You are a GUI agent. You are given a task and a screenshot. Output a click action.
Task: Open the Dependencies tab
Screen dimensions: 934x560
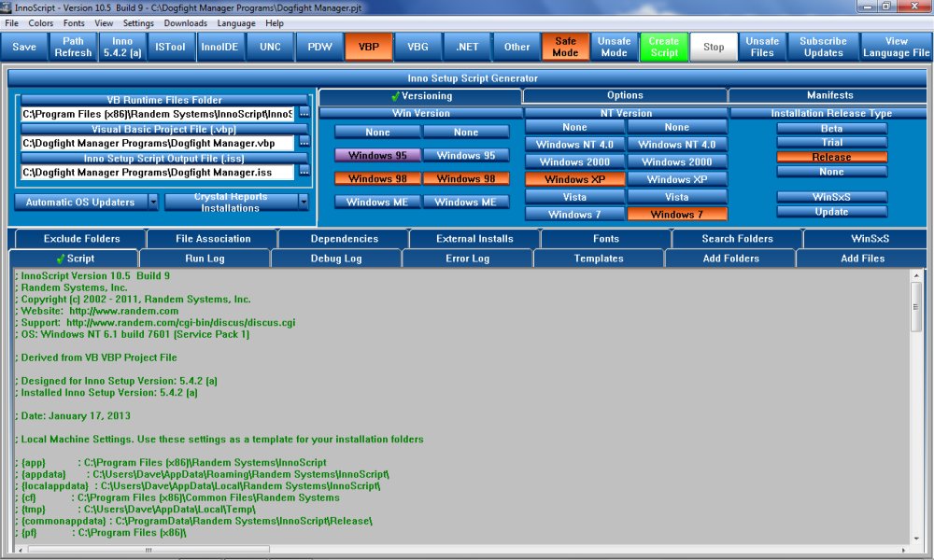click(x=344, y=239)
